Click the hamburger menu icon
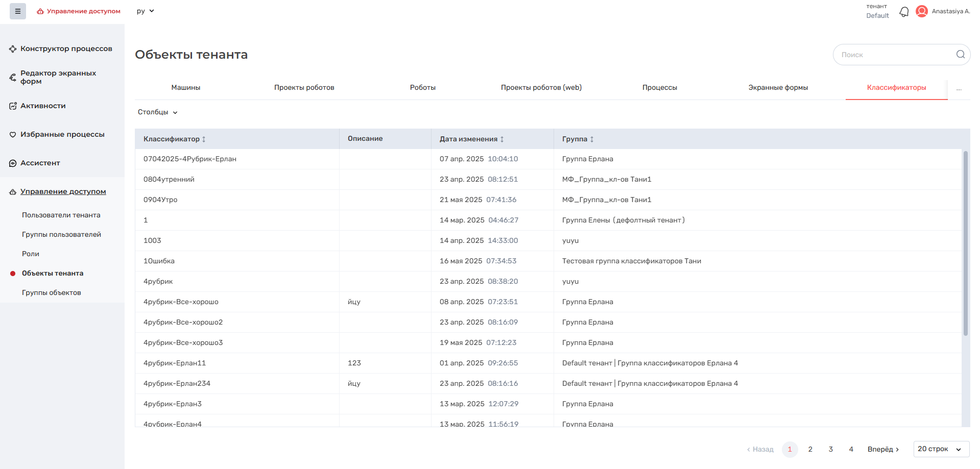The image size is (980, 469). pyautogui.click(x=17, y=11)
